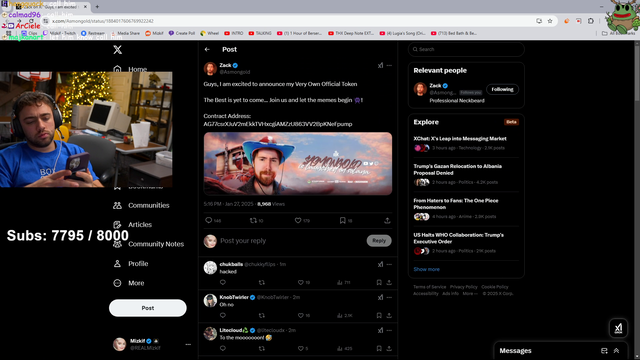Open Grok icon on KnobTwirler reply
Screen dimensions: 640x360
tap(380, 298)
